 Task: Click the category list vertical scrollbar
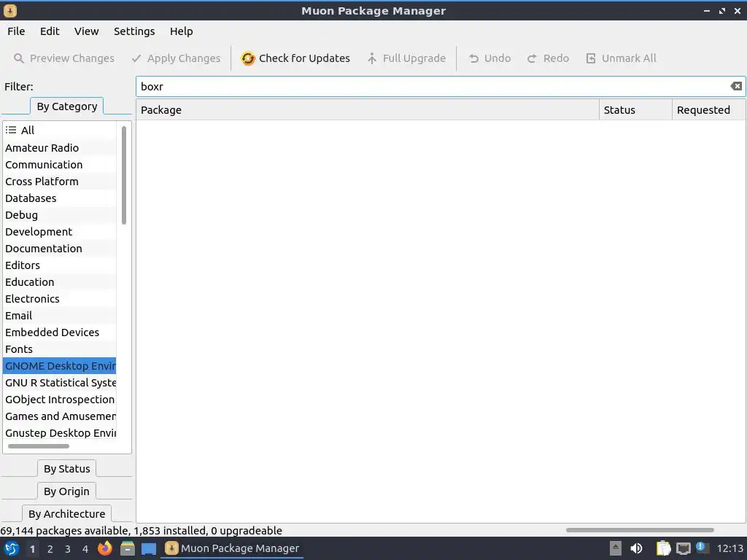tap(124, 175)
